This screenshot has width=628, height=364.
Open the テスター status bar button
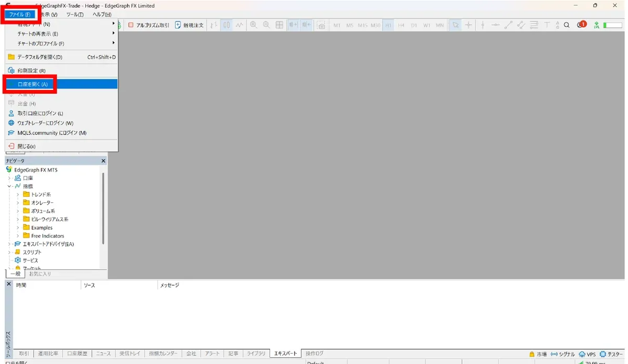tap(611, 354)
